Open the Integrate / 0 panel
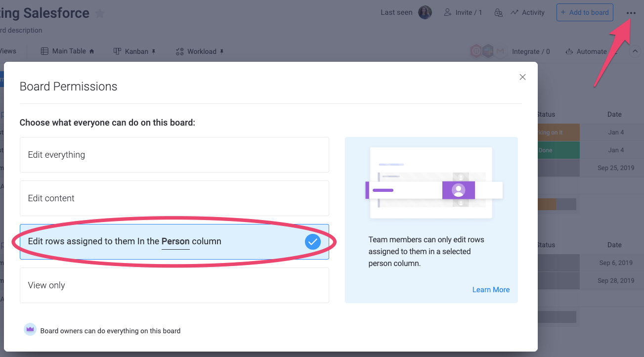The height and width of the screenshot is (357, 644). (x=530, y=51)
